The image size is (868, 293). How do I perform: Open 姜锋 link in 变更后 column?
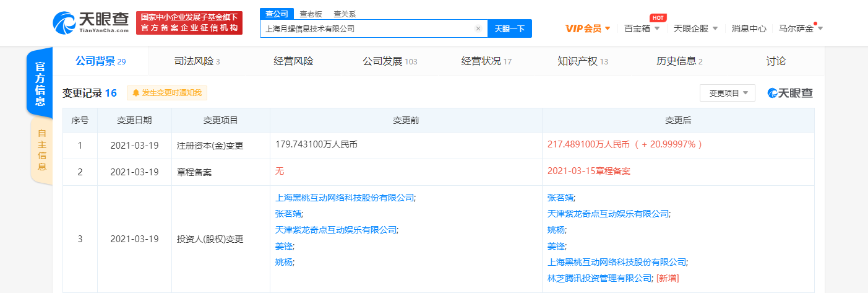click(557, 246)
